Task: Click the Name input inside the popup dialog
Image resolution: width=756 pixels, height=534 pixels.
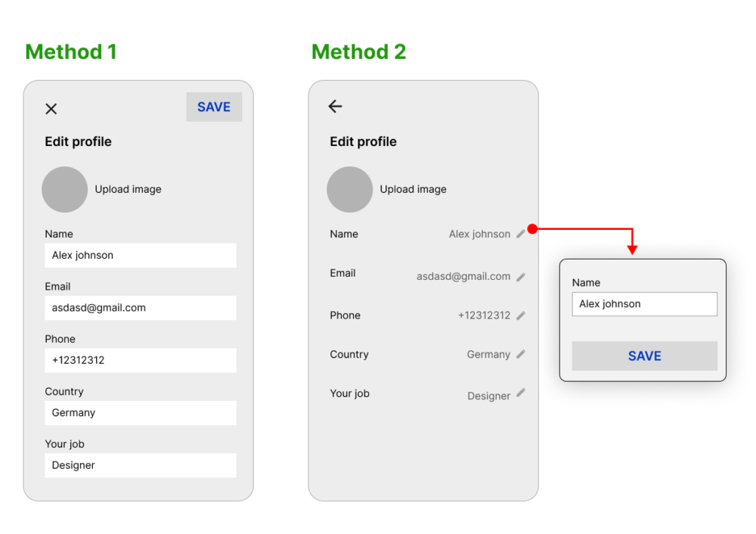Action: pyautogui.click(x=644, y=304)
